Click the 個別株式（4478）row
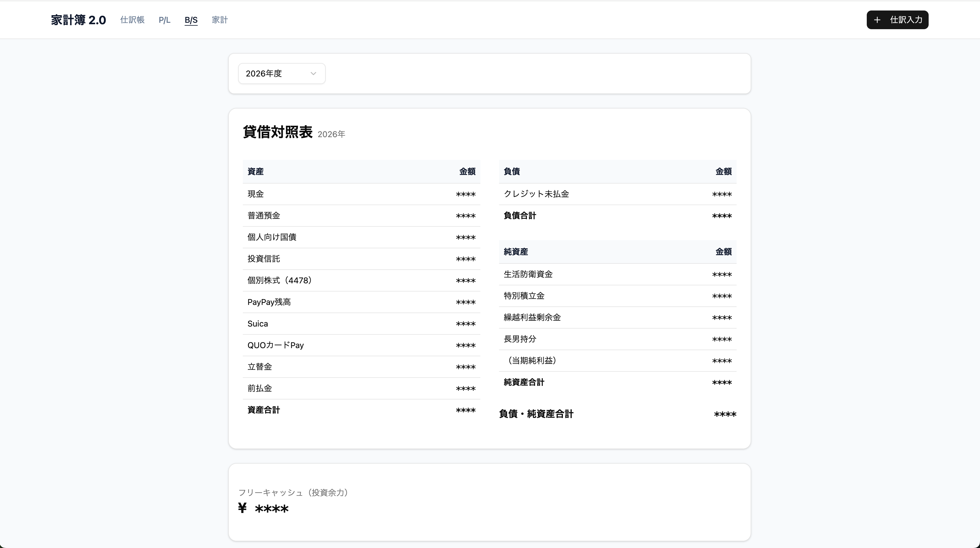The width and height of the screenshot is (980, 548). tap(361, 280)
